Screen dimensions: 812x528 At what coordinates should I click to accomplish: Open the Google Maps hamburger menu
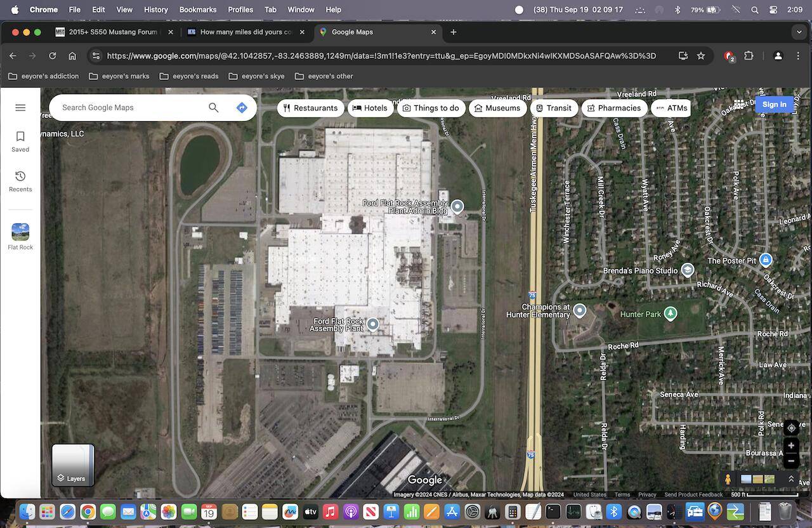pos(20,108)
